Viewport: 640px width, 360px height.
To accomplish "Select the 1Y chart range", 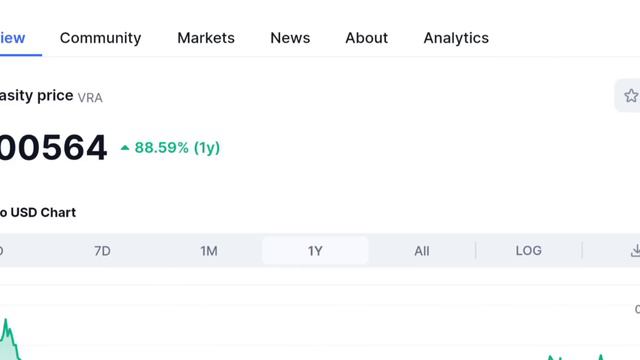I will [x=315, y=251].
